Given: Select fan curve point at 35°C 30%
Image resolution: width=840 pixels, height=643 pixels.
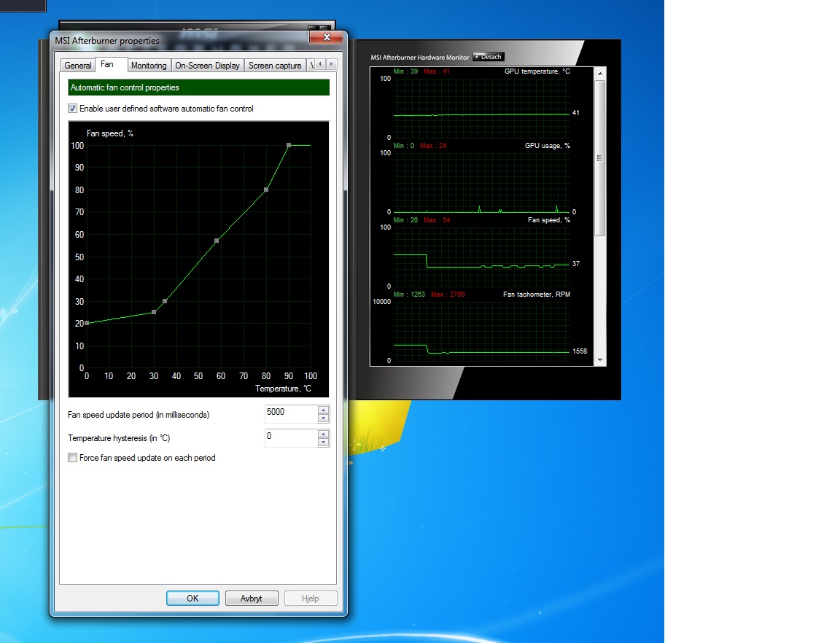Looking at the screenshot, I should pos(165,301).
